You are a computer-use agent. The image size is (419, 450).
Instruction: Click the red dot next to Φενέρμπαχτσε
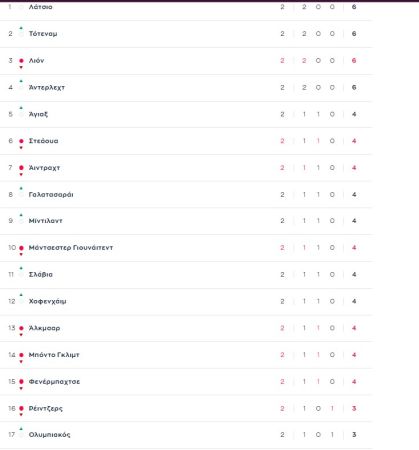(x=21, y=382)
